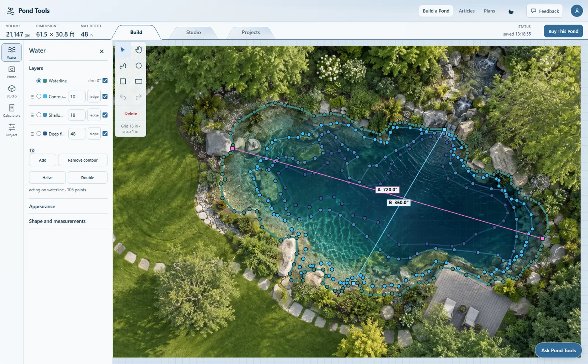The height and width of the screenshot is (364, 588).
Task: Open the Water sidebar panel
Action: 12,53
